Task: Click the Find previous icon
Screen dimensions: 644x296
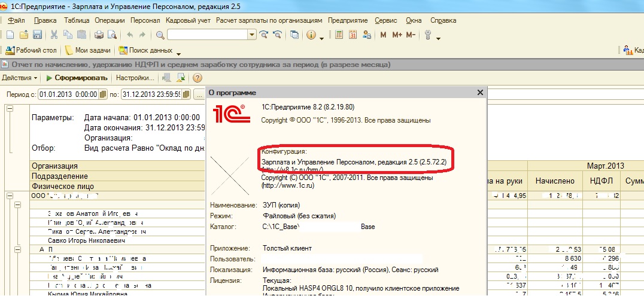Action: coord(278,35)
